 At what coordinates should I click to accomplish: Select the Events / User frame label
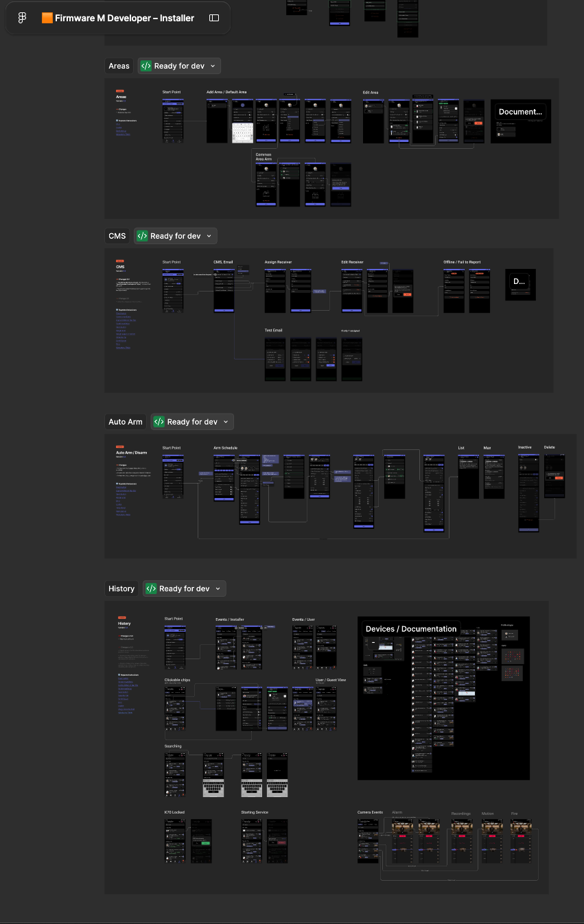point(303,619)
